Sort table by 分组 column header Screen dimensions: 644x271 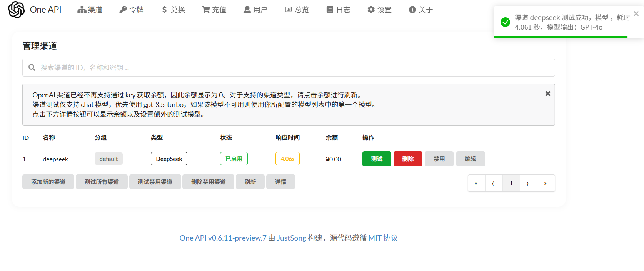point(101,137)
